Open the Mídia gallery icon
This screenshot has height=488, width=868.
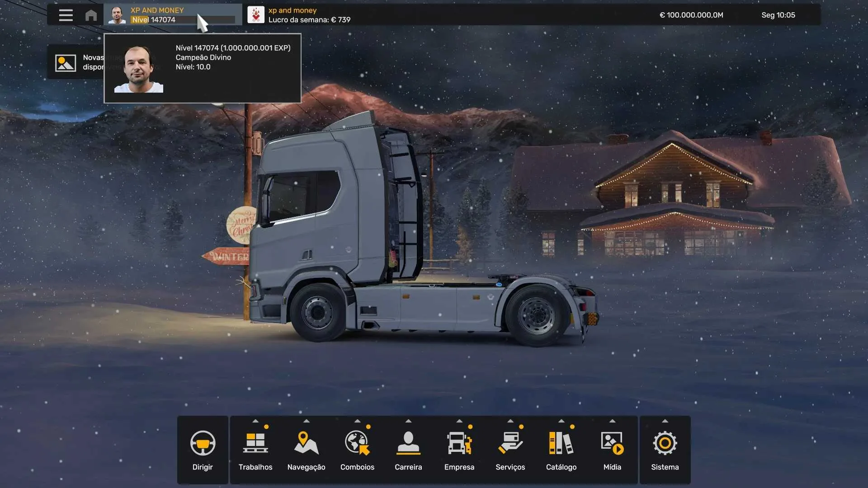tap(612, 443)
